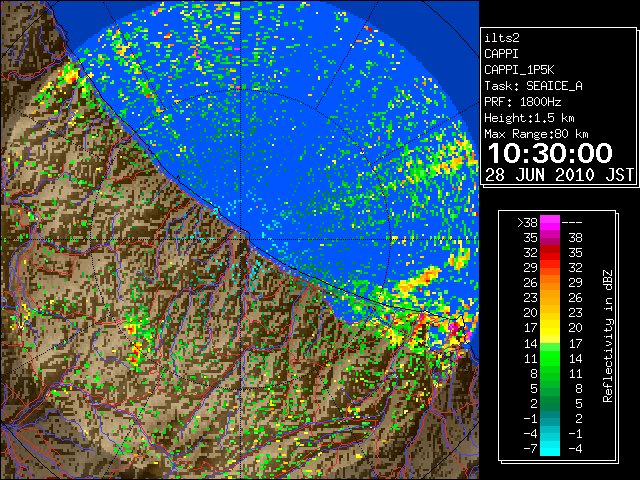Click the 'Reflectivity in dBZ' legend label
Image resolution: width=640 pixels, height=480 pixels.
click(x=608, y=336)
